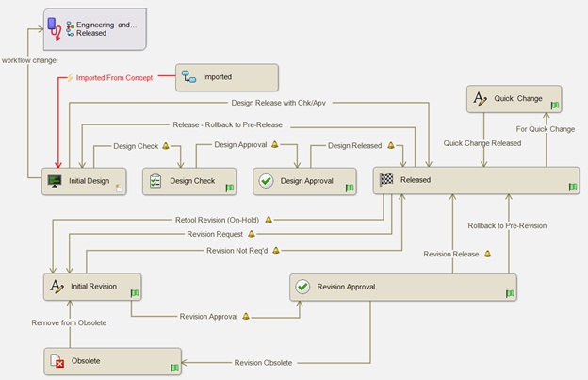Click the green flag icon on Design Check state
Viewport: 588px width, 380px height.
(230, 188)
